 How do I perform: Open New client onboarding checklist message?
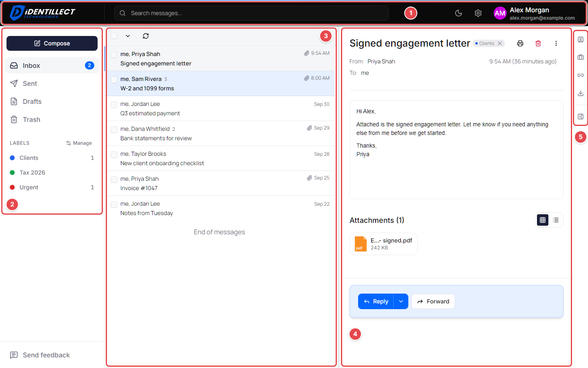click(220, 158)
